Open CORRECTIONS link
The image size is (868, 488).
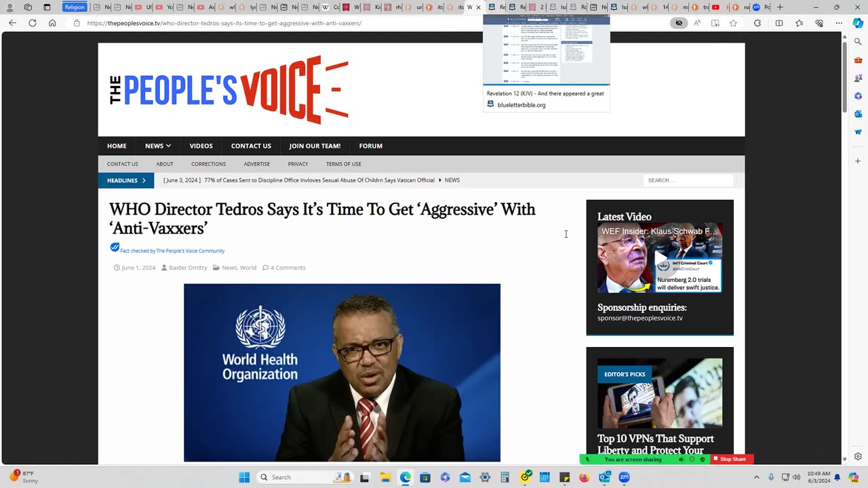click(x=208, y=164)
